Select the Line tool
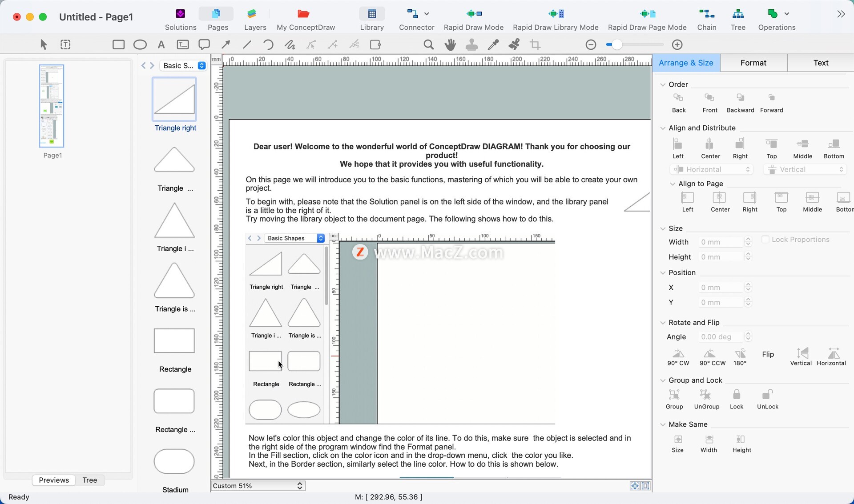The width and height of the screenshot is (854, 504). point(247,44)
